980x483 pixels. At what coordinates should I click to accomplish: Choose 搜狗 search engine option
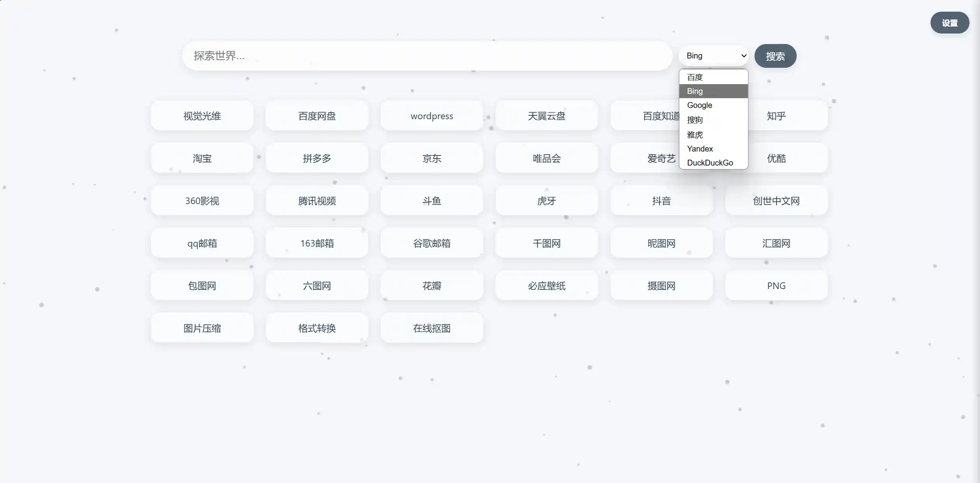point(713,120)
